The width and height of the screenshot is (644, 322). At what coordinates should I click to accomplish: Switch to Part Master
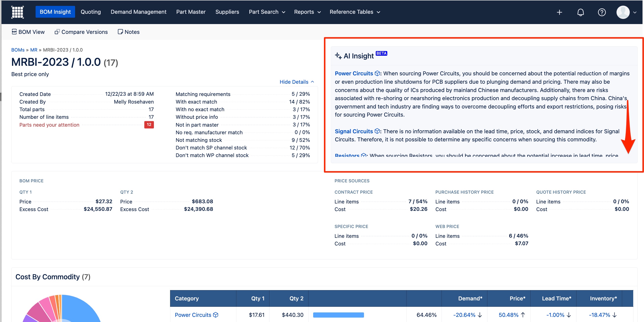tap(191, 12)
